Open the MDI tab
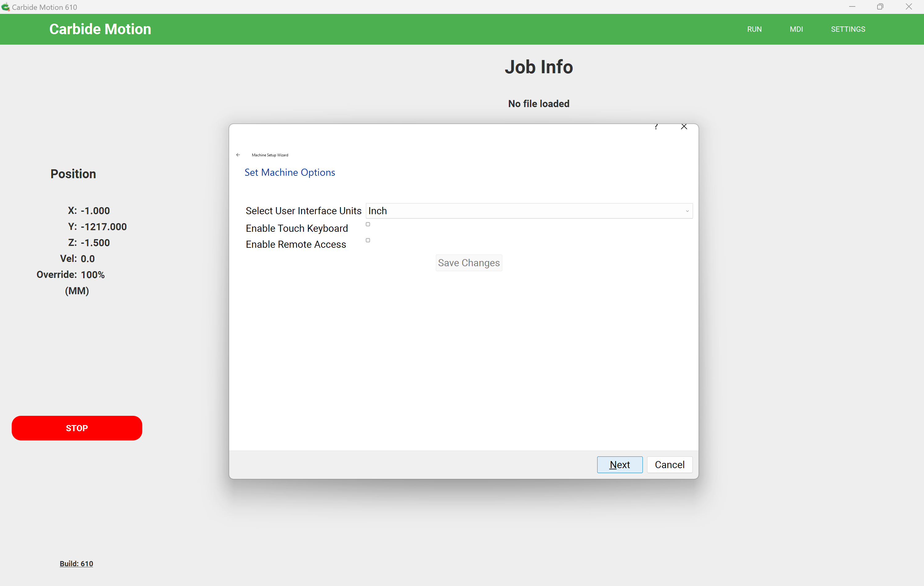This screenshot has width=924, height=586. (796, 29)
